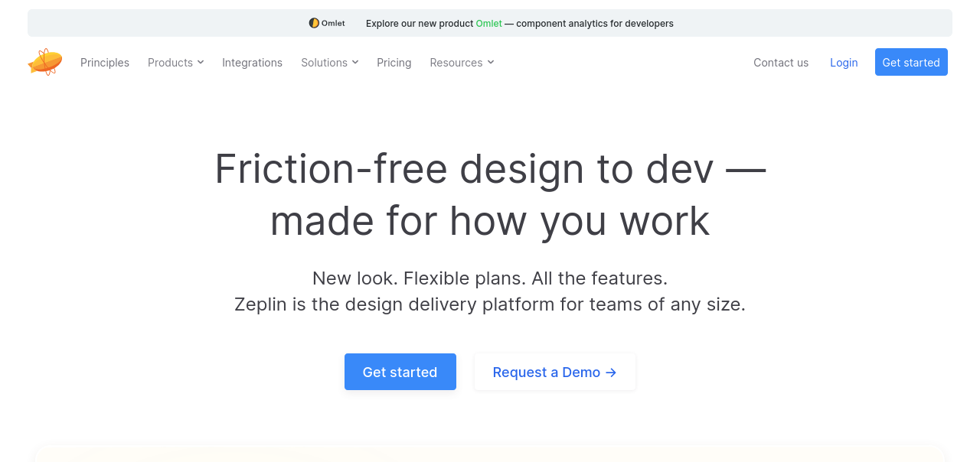
Task: Go to Integrations page
Action: tap(252, 63)
